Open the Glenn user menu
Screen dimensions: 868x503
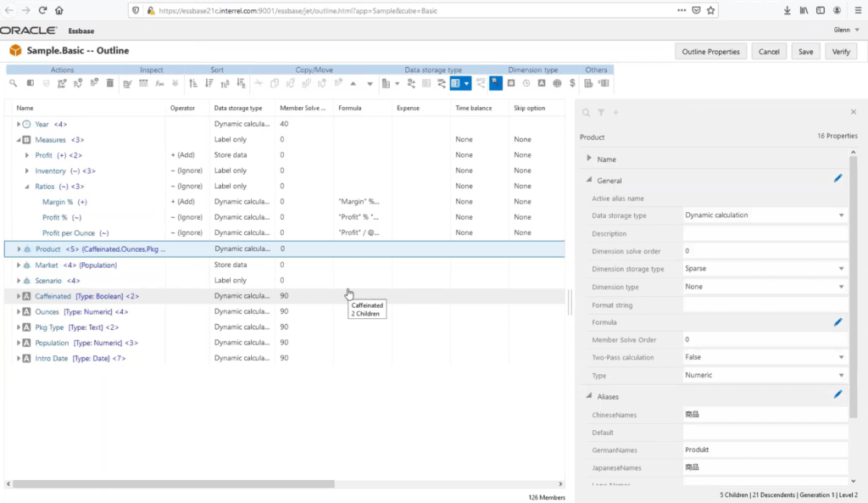tap(846, 30)
